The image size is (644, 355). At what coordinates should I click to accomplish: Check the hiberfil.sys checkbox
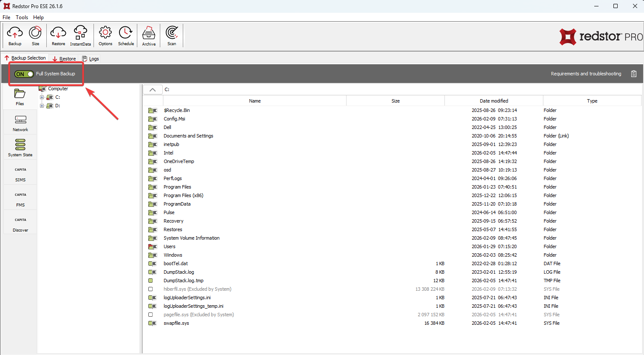pos(150,289)
